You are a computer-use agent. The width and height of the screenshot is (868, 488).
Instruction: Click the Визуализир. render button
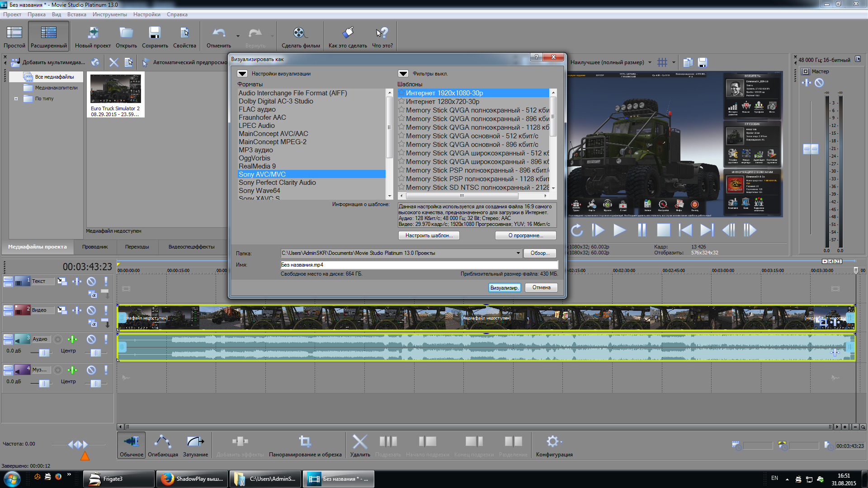click(x=505, y=288)
